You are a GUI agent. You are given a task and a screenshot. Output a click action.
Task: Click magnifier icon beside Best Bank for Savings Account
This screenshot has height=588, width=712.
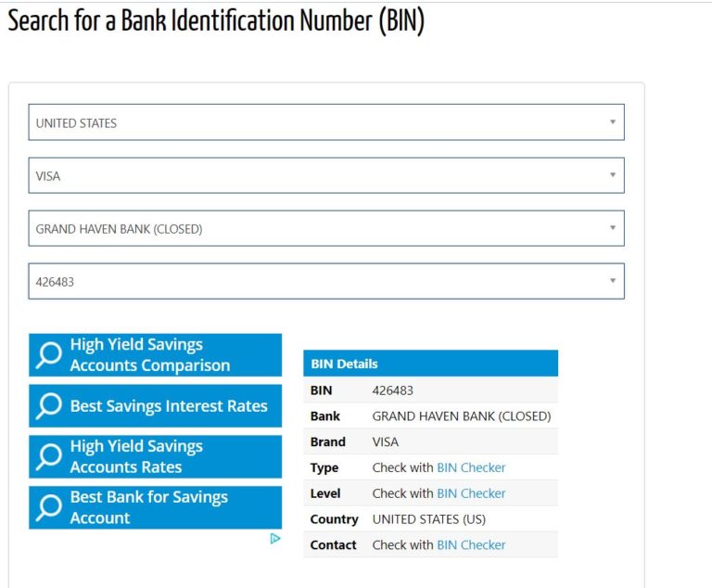[x=48, y=507]
